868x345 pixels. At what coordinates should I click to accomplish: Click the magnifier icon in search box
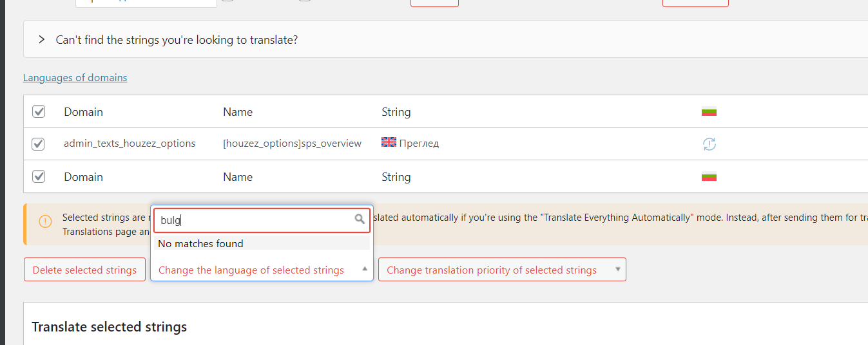click(360, 220)
